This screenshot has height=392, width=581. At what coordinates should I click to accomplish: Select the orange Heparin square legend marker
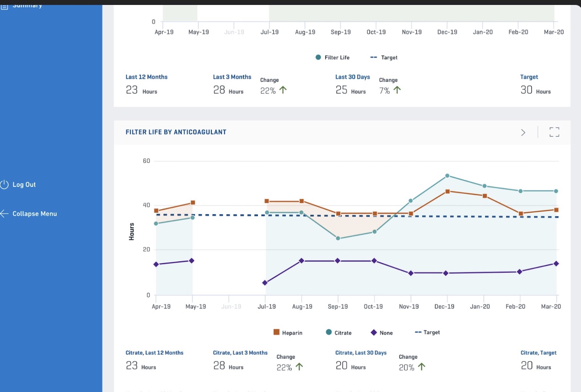[277, 332]
